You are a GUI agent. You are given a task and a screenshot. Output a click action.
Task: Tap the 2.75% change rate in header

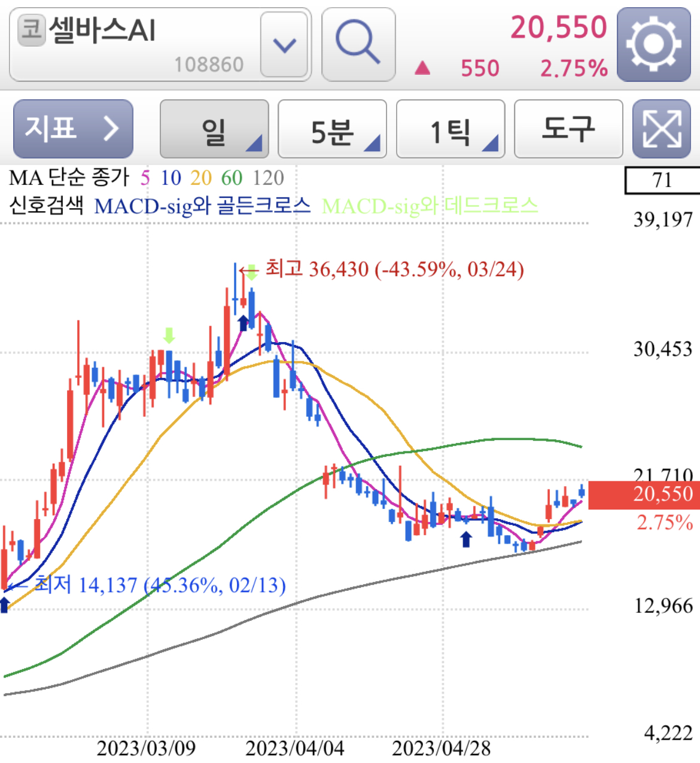[574, 68]
